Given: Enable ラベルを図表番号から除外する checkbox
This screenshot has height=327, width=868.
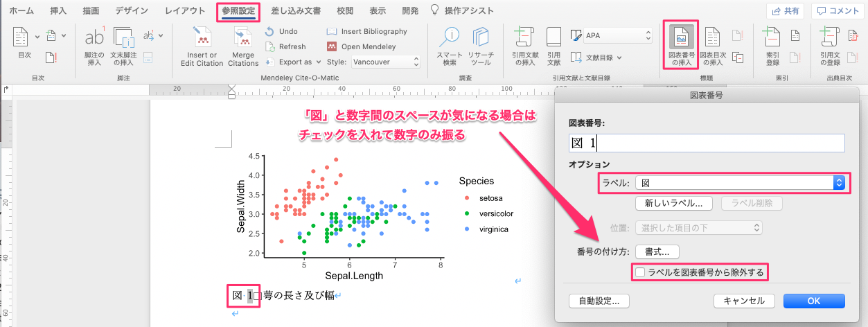Looking at the screenshot, I should point(641,272).
